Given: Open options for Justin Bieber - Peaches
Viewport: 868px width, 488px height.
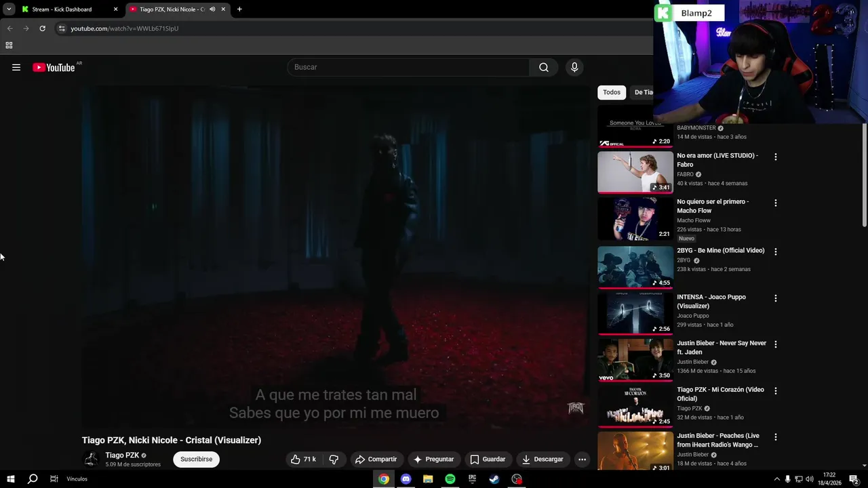Looking at the screenshot, I should [x=776, y=437].
